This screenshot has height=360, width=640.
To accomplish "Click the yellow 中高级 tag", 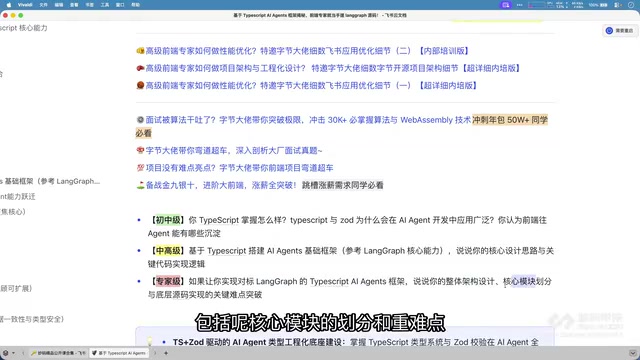I will tap(168, 251).
